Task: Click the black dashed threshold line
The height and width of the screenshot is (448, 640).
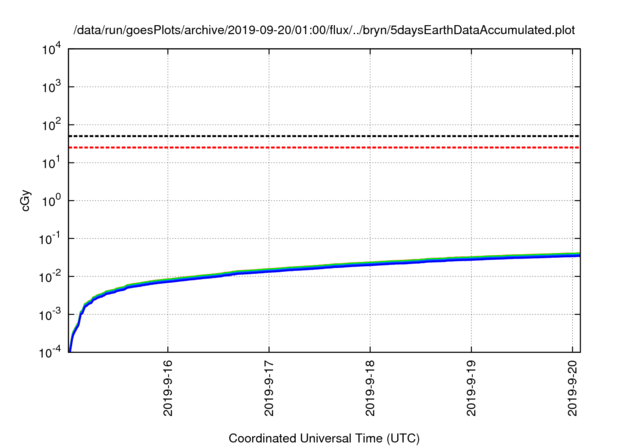Action: point(324,136)
